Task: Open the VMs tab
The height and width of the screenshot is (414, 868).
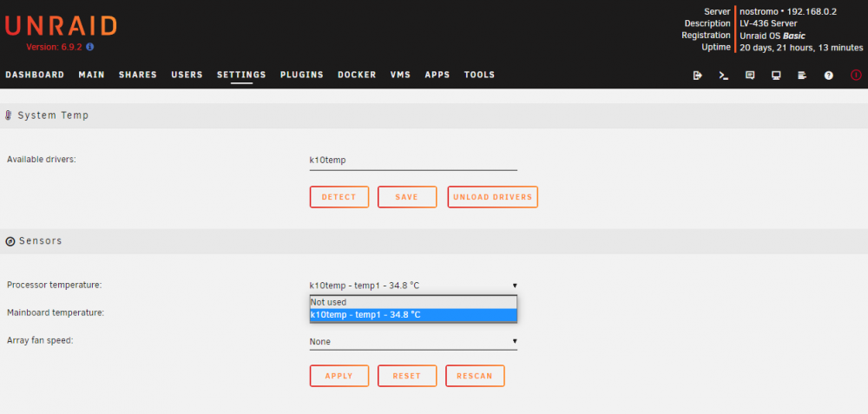Action: (400, 75)
